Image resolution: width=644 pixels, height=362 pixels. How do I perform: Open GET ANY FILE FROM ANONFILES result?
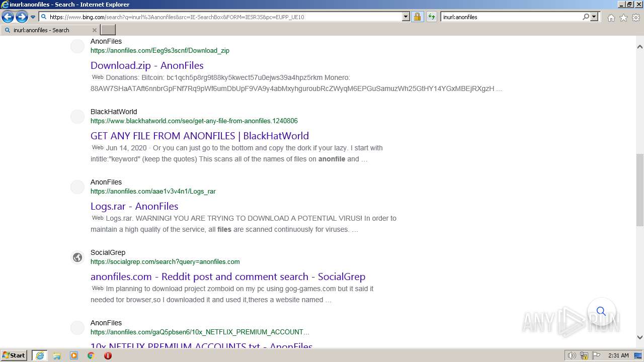click(x=200, y=136)
